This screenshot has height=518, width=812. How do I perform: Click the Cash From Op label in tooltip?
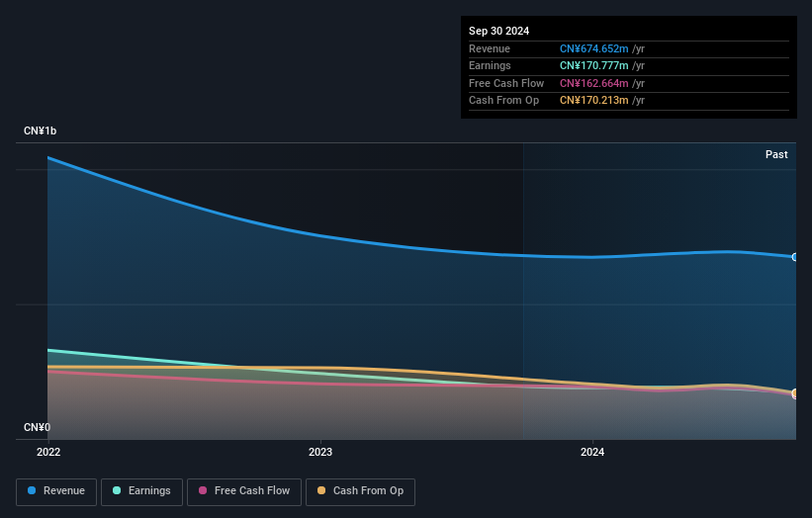[x=503, y=101]
